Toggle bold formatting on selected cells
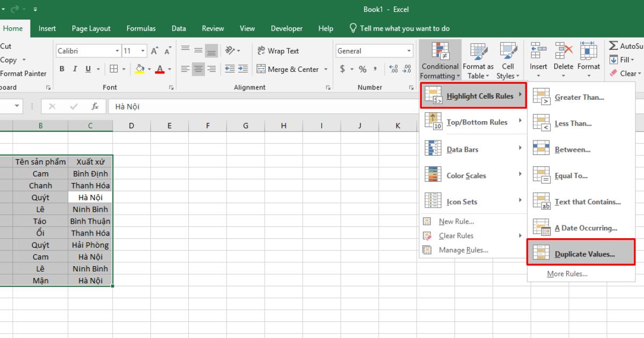The height and width of the screenshot is (338, 644). coord(62,69)
